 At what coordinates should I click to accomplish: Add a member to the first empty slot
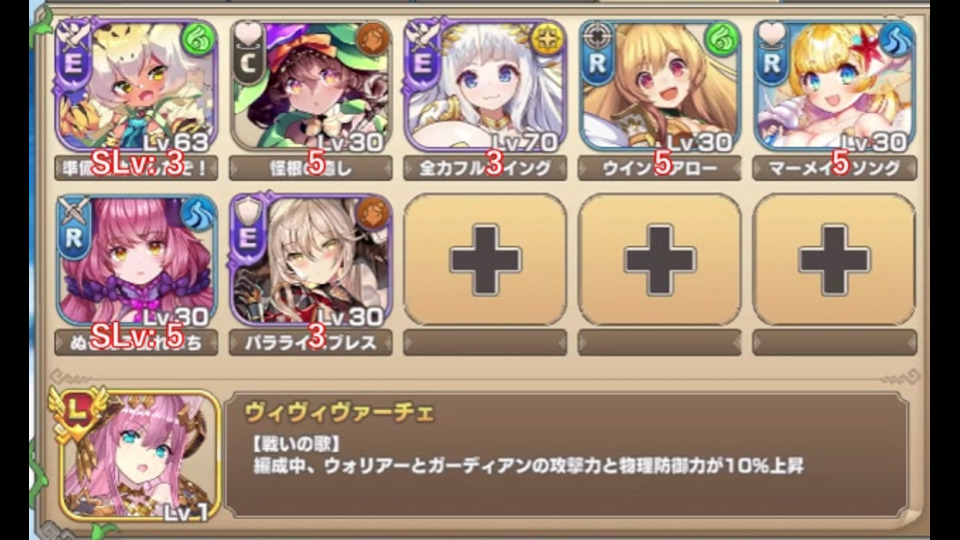(485, 260)
